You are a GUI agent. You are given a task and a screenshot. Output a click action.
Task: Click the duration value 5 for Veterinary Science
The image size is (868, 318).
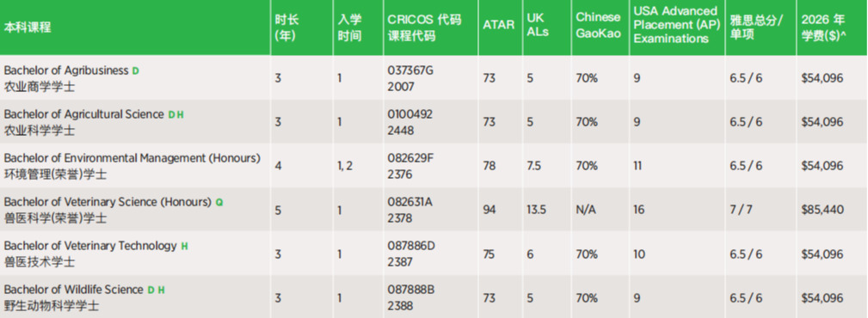point(279,211)
